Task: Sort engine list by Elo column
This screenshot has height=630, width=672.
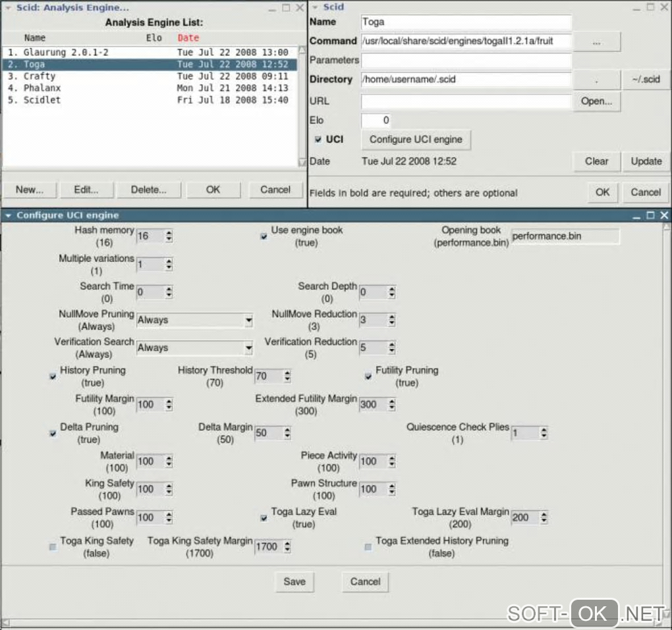Action: [x=154, y=38]
